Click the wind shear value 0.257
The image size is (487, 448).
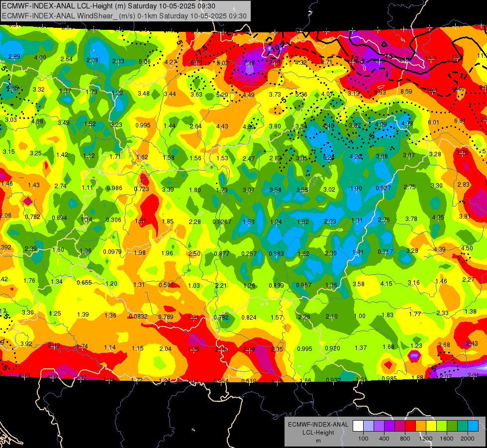[249, 254]
